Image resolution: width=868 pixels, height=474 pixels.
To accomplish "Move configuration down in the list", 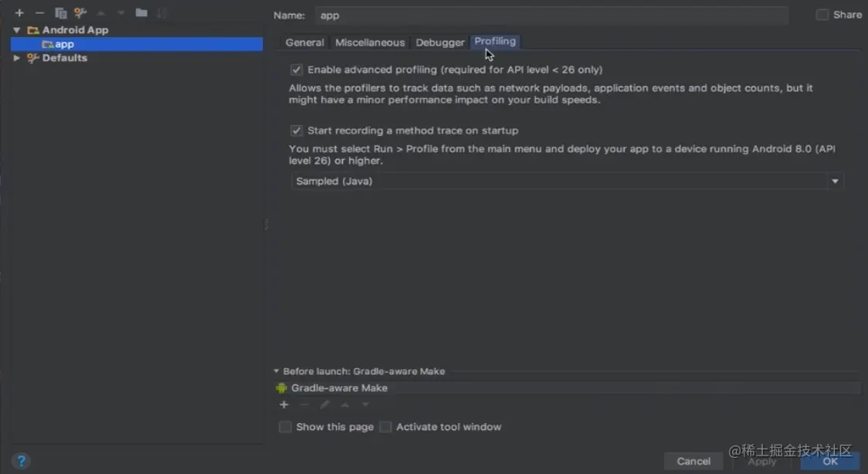I will [120, 12].
